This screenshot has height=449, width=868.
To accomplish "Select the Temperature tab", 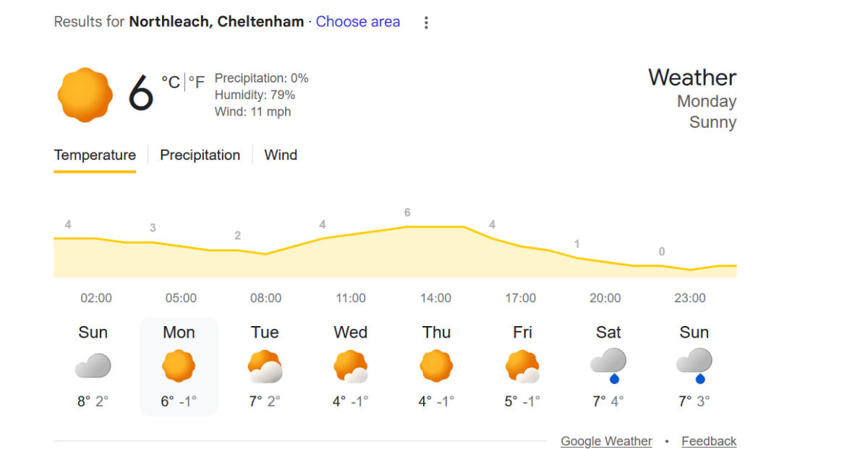I will click(95, 155).
